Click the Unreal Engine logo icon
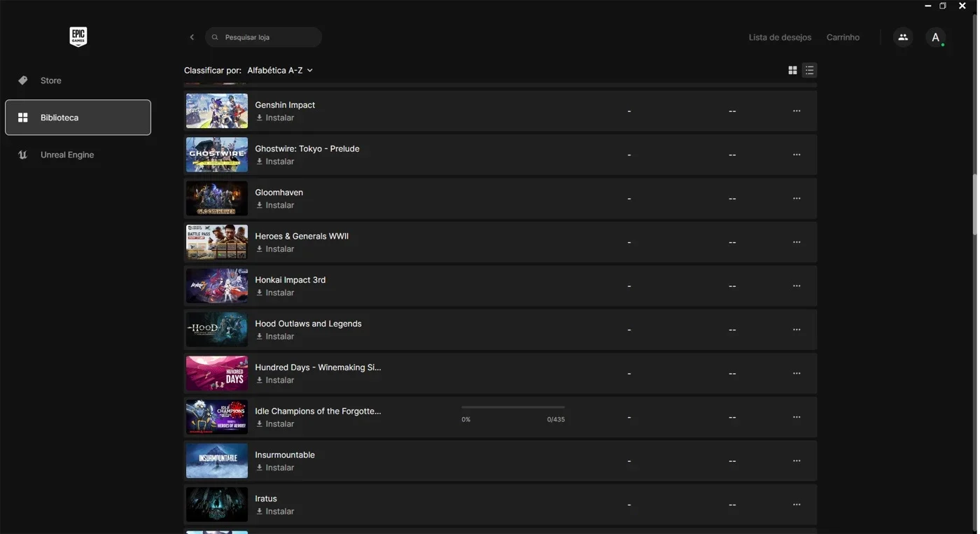The height and width of the screenshot is (534, 980). click(22, 155)
